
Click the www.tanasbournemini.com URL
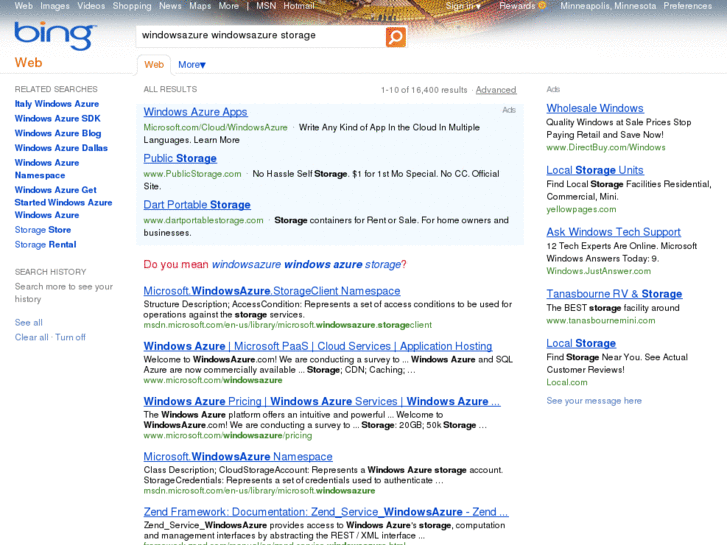pyautogui.click(x=600, y=321)
